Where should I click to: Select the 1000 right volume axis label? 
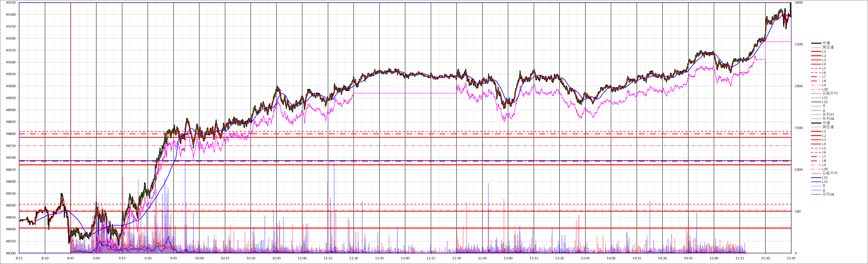(799, 170)
